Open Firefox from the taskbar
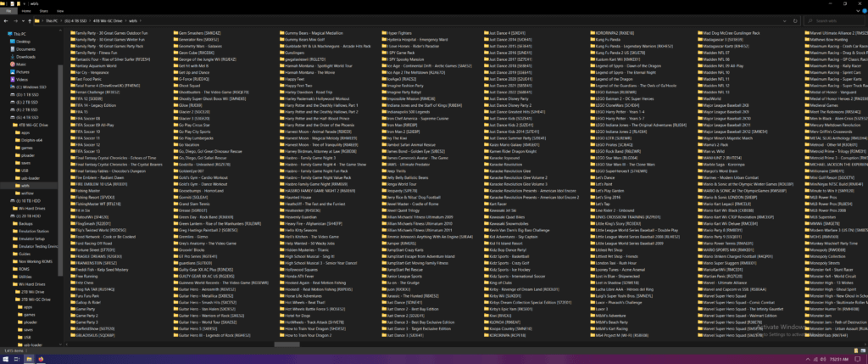The image size is (868, 364). point(41,359)
